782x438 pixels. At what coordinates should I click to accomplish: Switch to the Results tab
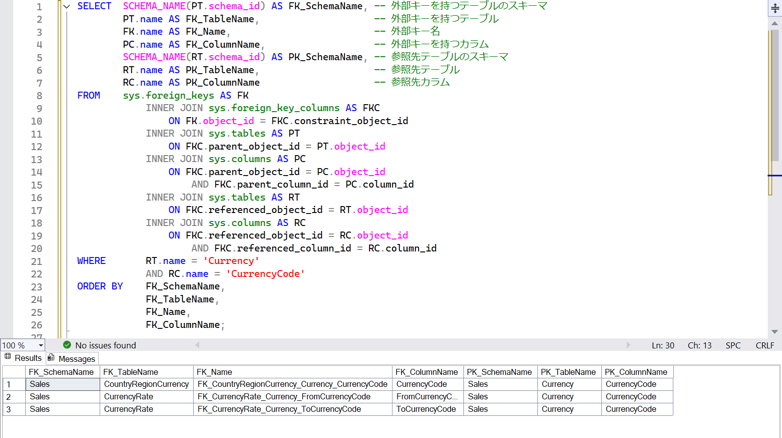pyautogui.click(x=23, y=358)
